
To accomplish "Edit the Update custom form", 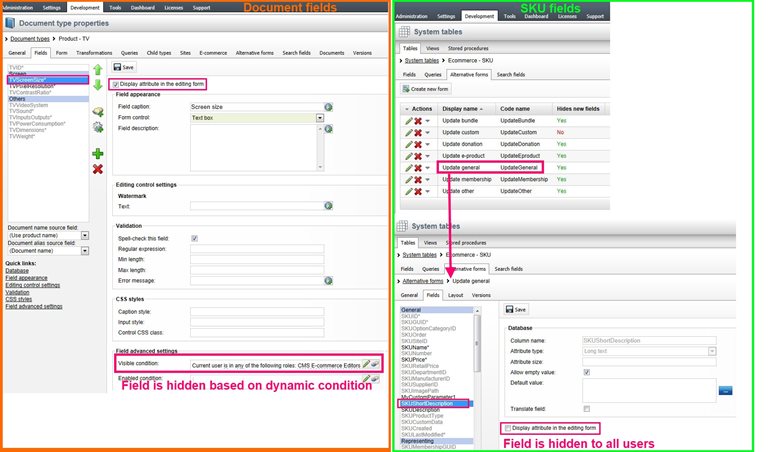I will 409,133.
